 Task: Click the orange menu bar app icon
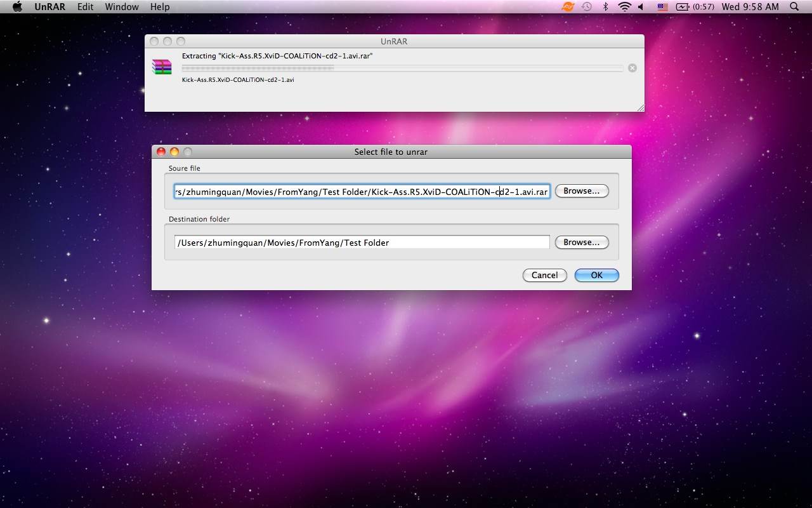[x=568, y=7]
